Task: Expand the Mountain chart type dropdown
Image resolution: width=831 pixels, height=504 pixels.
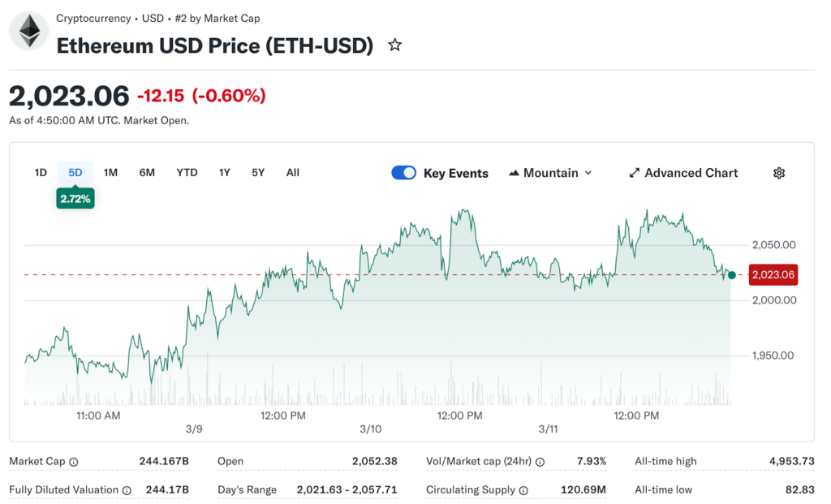Action: (x=550, y=173)
